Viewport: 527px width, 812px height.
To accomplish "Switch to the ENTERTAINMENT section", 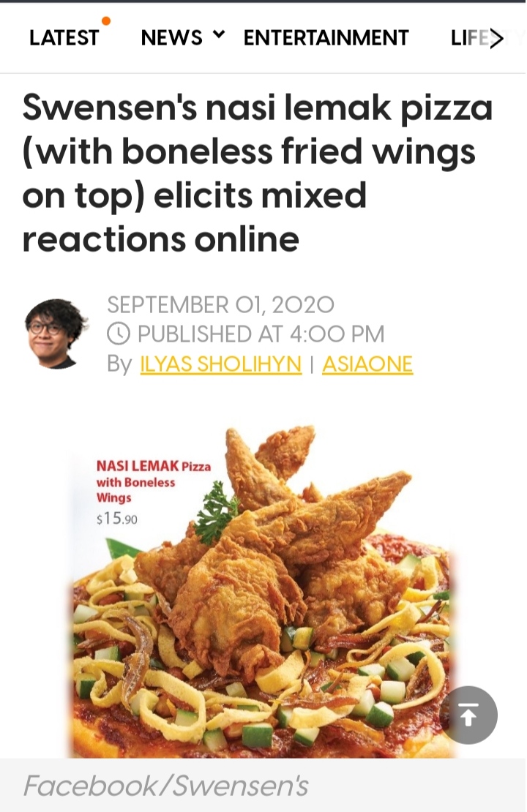I will tap(326, 38).
